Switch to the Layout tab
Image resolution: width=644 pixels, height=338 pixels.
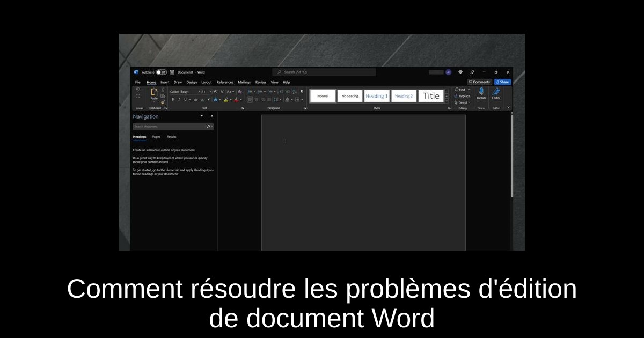pos(207,82)
